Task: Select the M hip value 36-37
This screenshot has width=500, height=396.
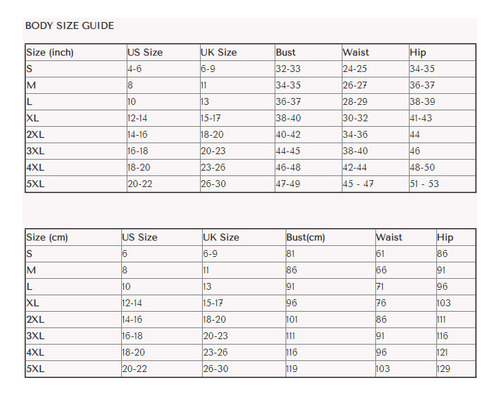Action: coord(422,85)
